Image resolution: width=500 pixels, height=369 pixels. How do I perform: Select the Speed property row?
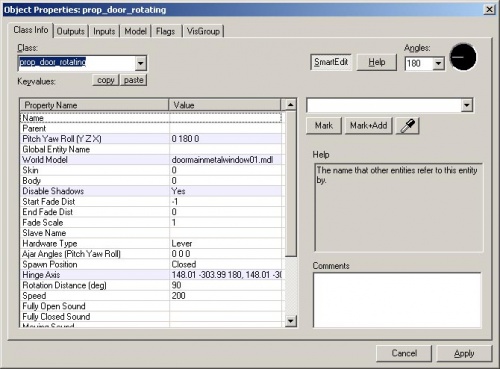(151, 296)
